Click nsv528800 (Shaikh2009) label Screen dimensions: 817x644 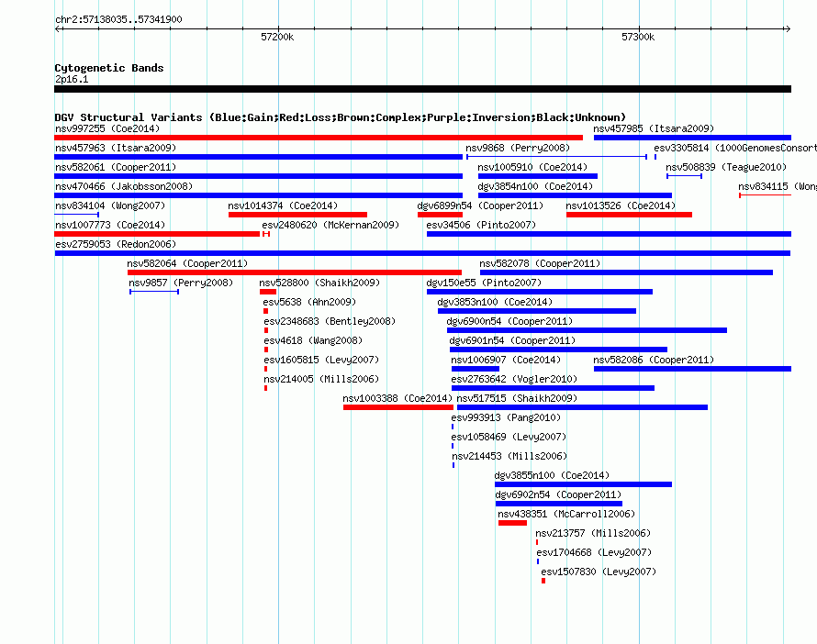(x=319, y=283)
